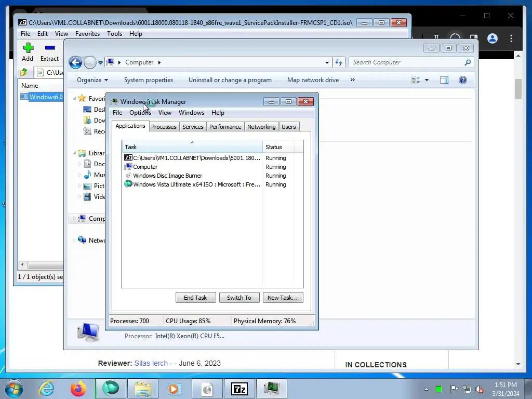532x399 pixels.
Task: Open the Organize dropdown
Action: tap(92, 80)
